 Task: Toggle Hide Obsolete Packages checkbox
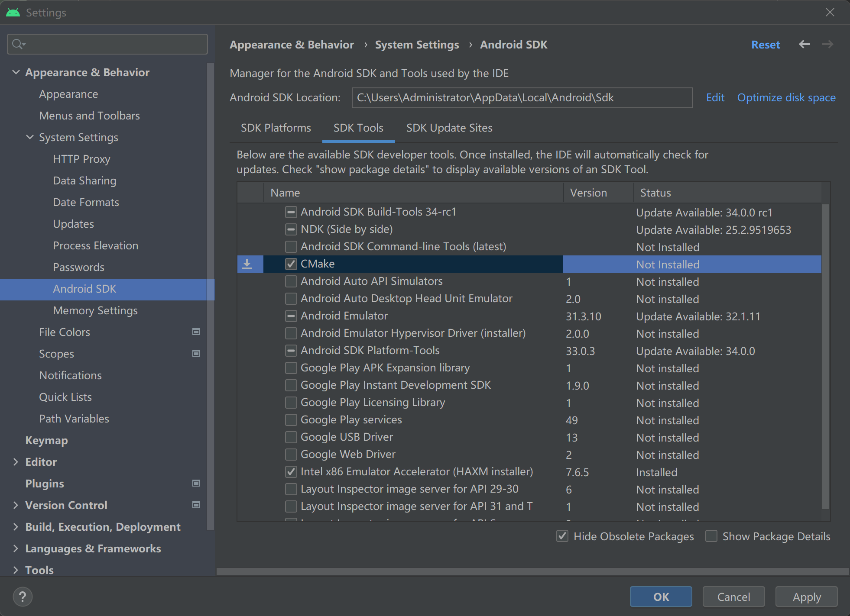[562, 536]
